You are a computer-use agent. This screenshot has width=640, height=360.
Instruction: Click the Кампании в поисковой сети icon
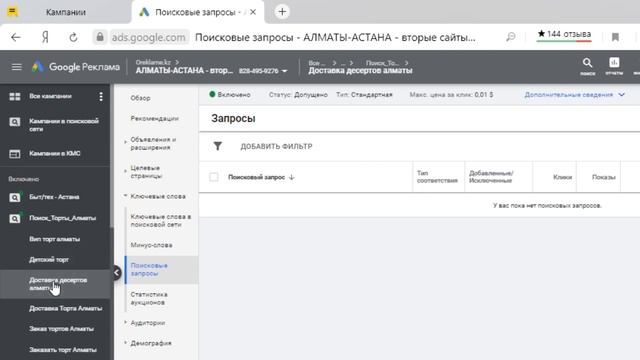pyautogui.click(x=15, y=122)
